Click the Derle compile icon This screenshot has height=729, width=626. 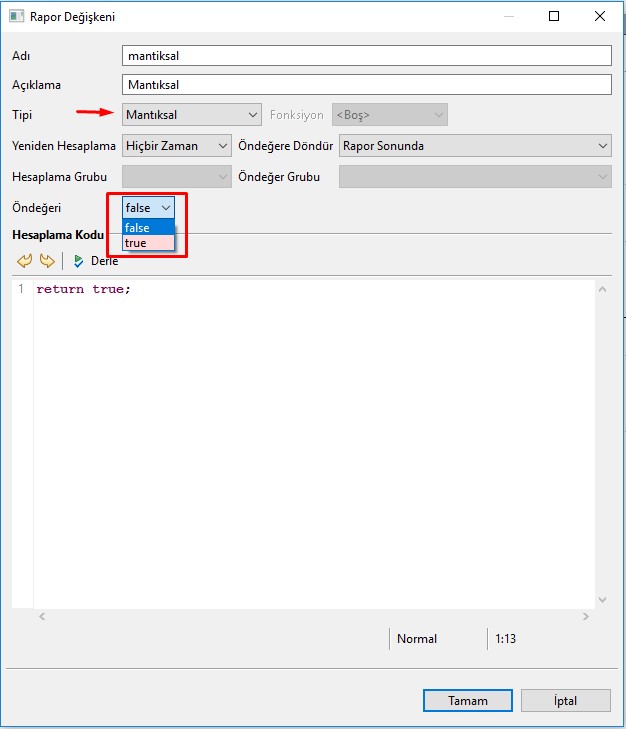tap(79, 261)
